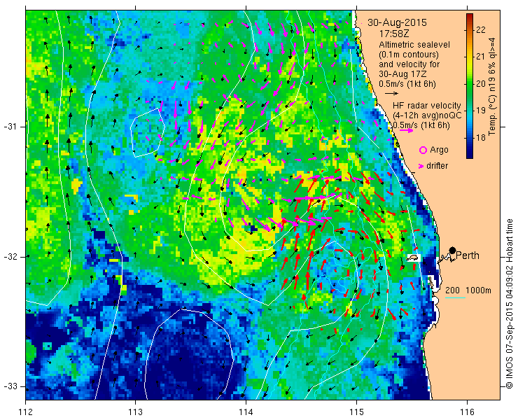
Task: Click the 114 longitude axis label
Action: tap(246, 412)
